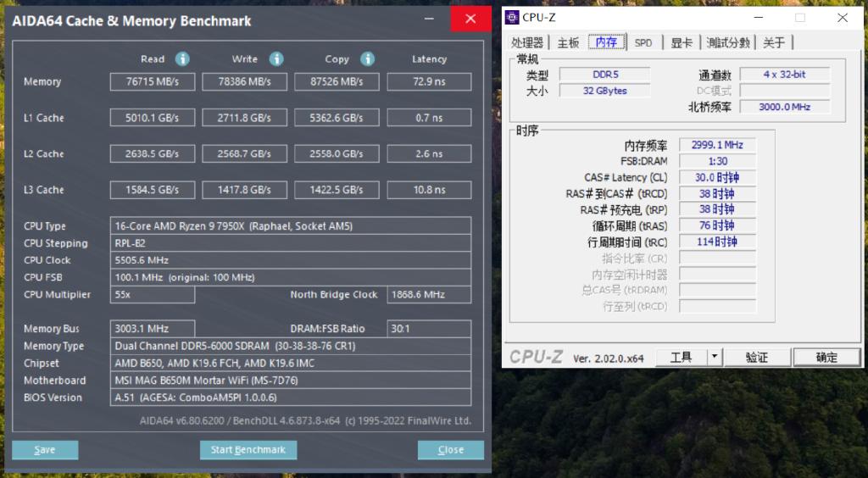Click the Memory Read value 76715 MB/s
The image size is (868, 478).
pyautogui.click(x=153, y=82)
